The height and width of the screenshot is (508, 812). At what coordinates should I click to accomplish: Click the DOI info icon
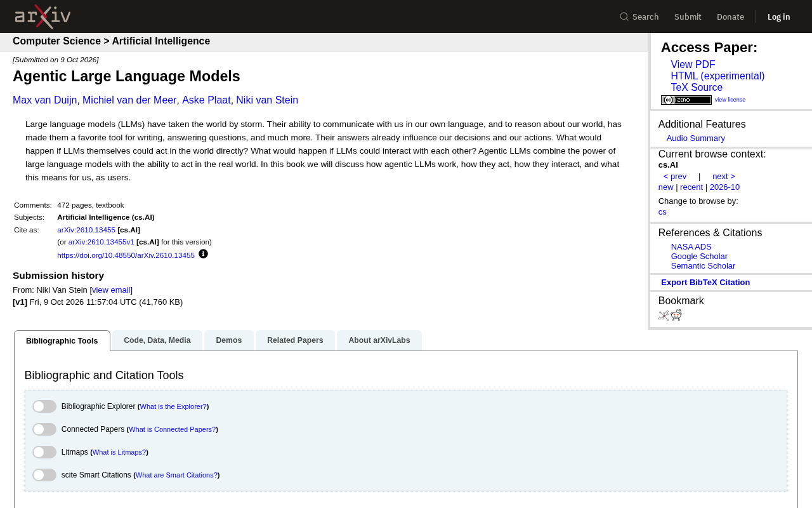click(x=203, y=254)
